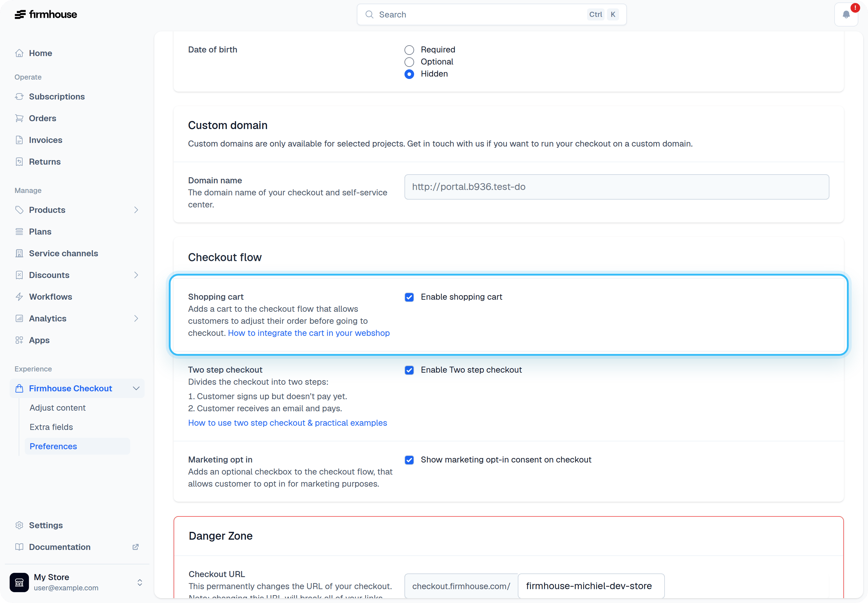Expand the Products submenu chevron
The image size is (868, 603).
point(136,210)
